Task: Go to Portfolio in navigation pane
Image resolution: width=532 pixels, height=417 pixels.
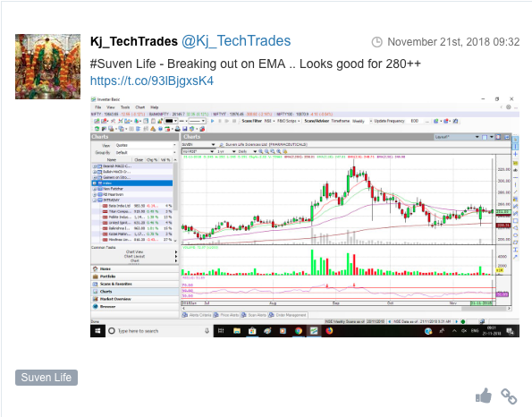Action: click(x=135, y=277)
